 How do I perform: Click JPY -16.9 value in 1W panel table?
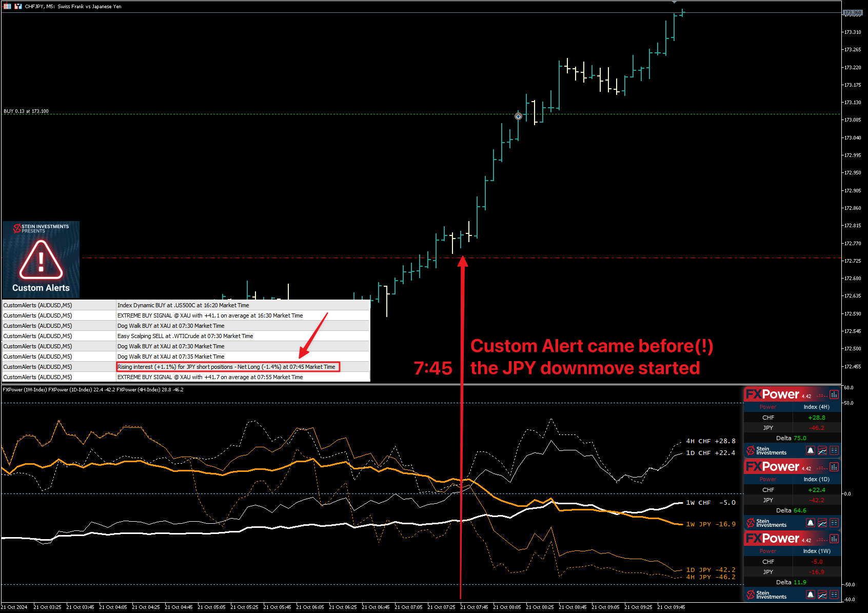click(x=817, y=572)
